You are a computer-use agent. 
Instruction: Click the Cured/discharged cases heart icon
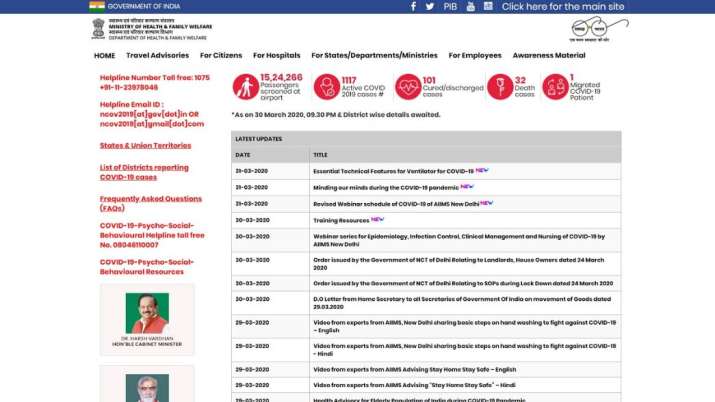407,87
